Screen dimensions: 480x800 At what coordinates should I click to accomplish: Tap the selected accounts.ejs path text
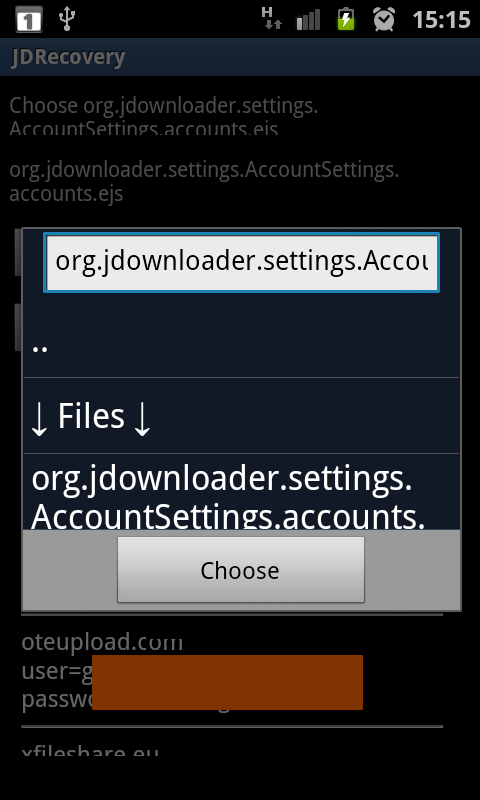[x=204, y=182]
